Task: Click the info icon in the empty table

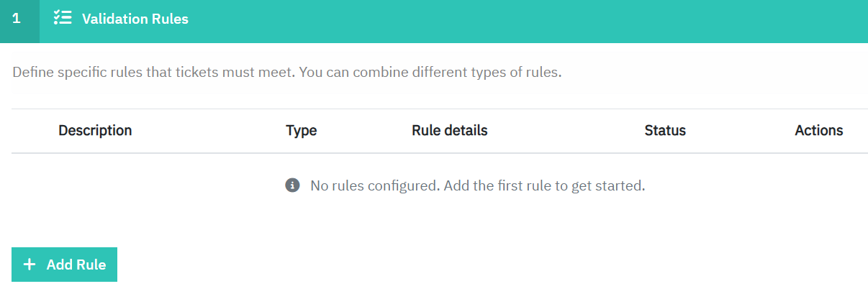Action: coord(292,185)
